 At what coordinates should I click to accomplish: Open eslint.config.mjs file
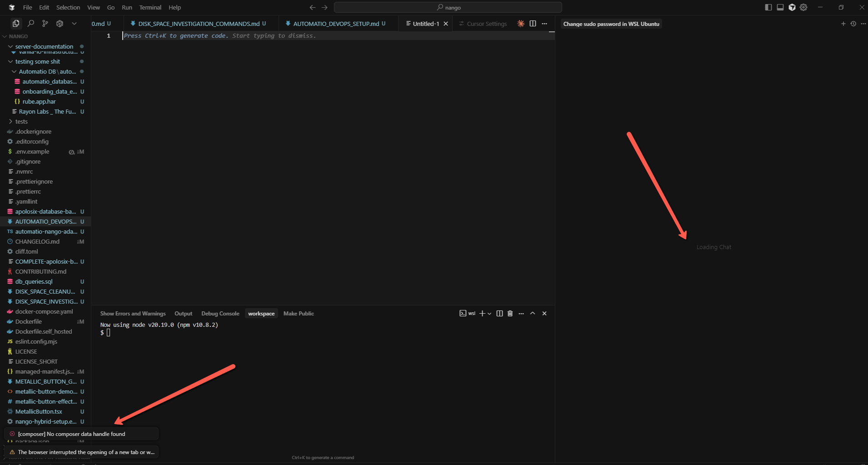point(36,341)
